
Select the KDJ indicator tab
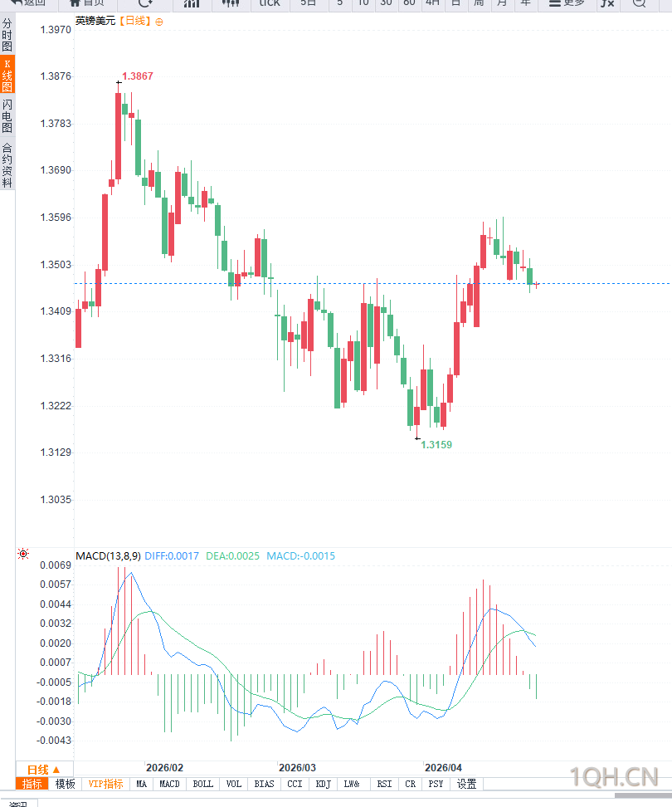324,784
